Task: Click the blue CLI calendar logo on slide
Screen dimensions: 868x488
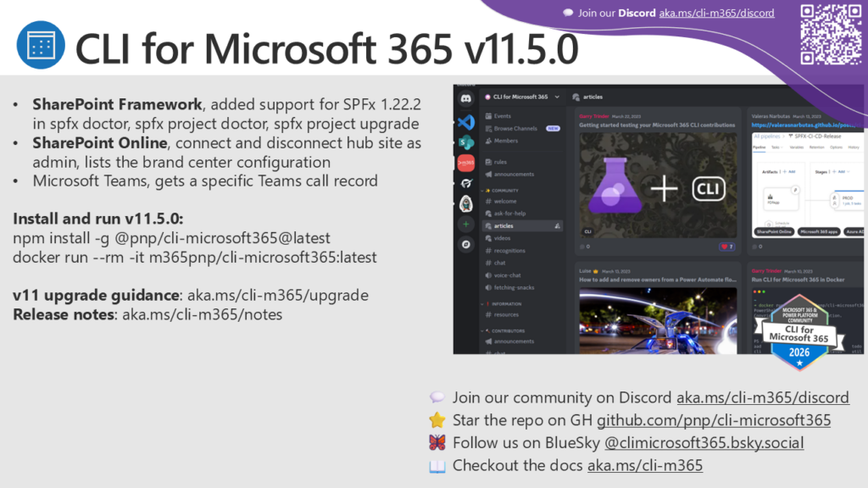Action: [41, 45]
